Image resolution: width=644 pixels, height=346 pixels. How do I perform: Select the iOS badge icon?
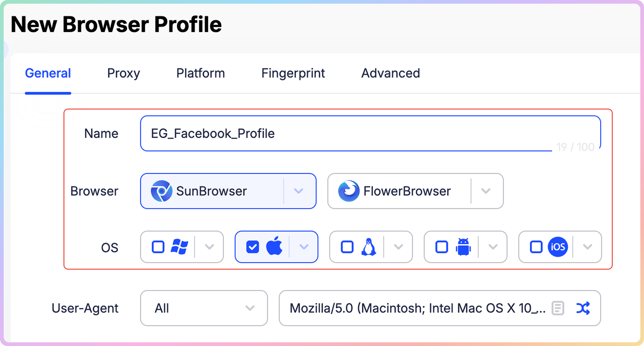click(558, 247)
